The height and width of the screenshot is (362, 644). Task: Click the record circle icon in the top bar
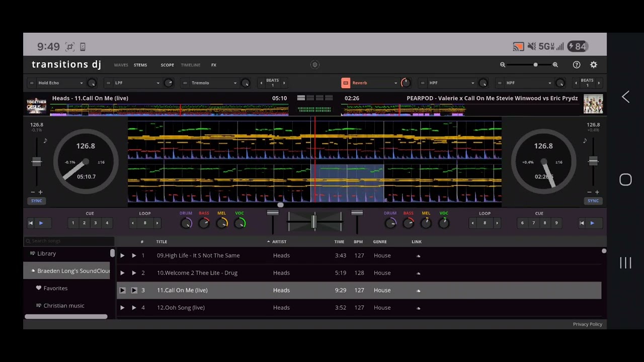[315, 65]
